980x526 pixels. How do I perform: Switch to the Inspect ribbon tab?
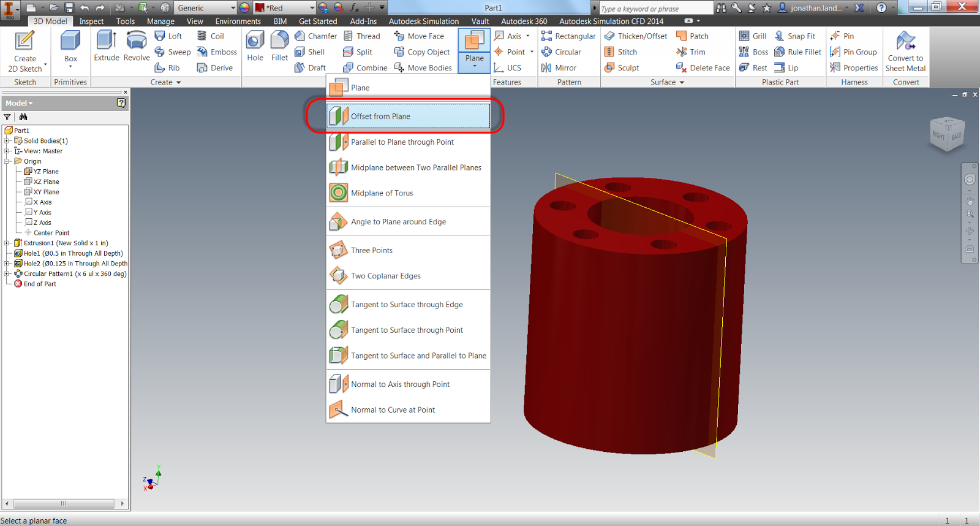coord(91,21)
